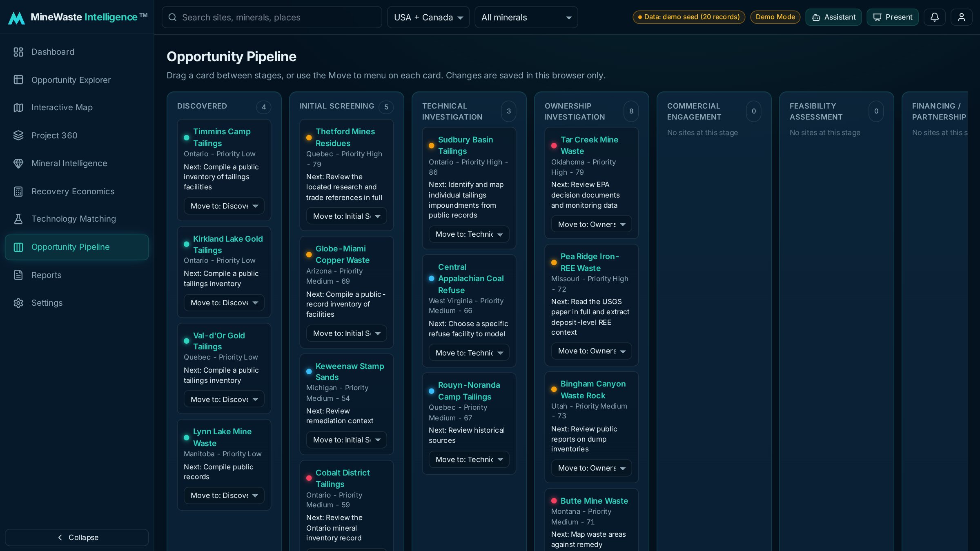980x551 pixels.
Task: Click the Recovery Economics calculator icon
Action: 18,191
